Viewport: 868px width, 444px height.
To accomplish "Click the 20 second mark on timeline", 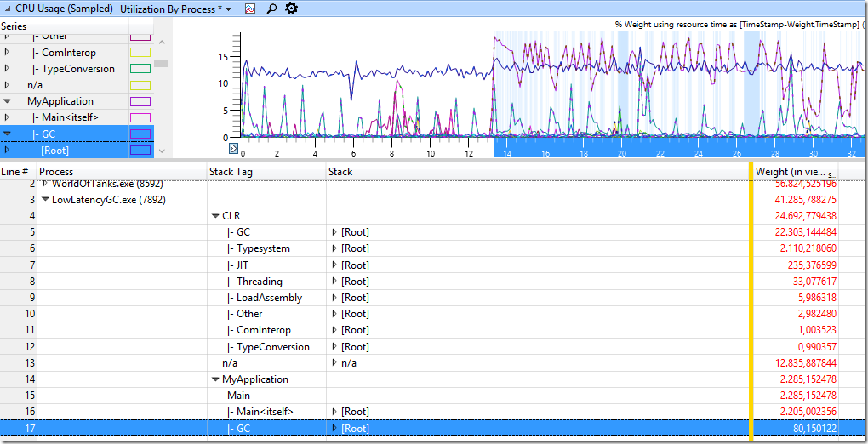I will pyautogui.click(x=622, y=154).
